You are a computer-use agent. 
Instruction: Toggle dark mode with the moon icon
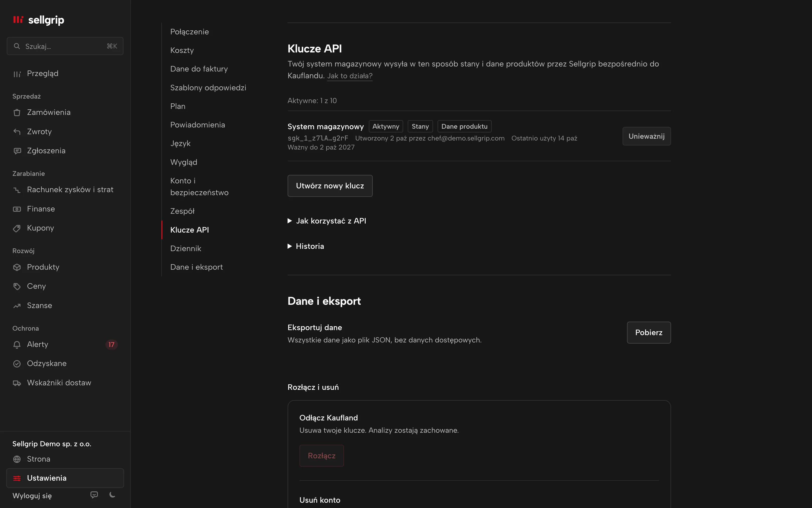tap(113, 495)
